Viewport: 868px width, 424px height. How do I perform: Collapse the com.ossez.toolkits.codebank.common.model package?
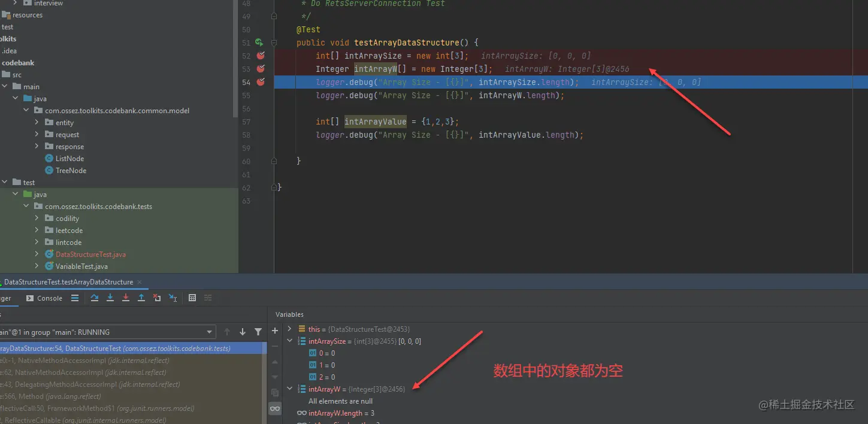26,111
